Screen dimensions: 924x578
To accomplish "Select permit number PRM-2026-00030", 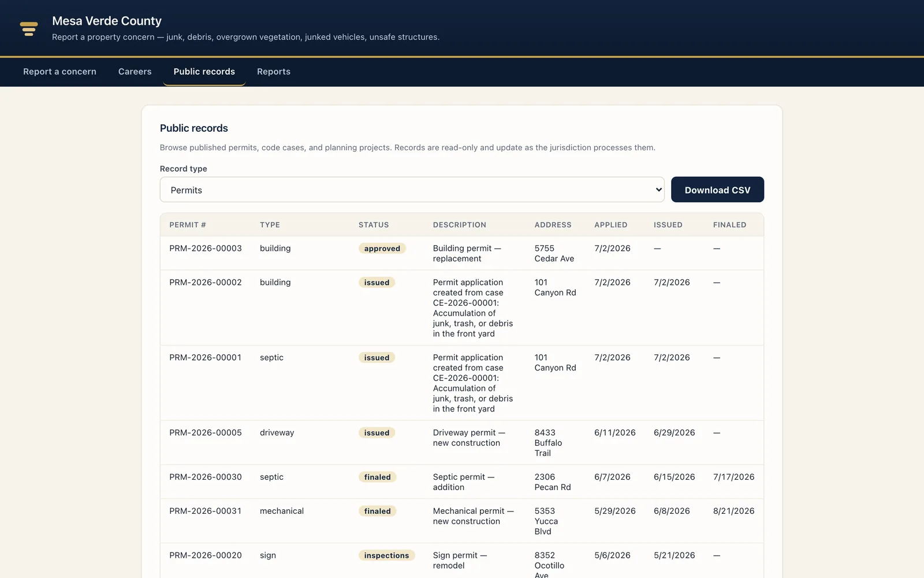I will click(x=206, y=477).
